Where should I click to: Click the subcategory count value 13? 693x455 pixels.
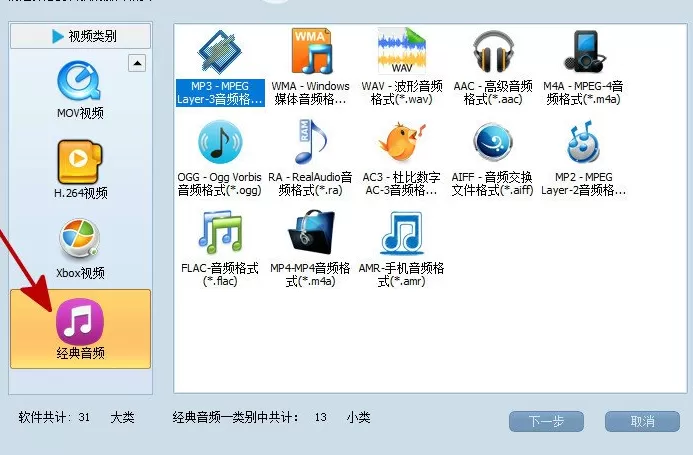pos(321,417)
